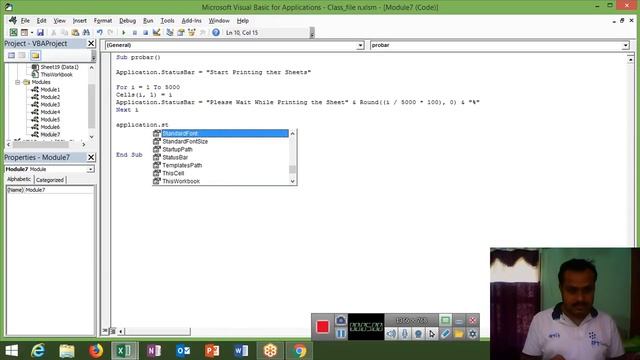Open recorder output folder icon

tap(459, 333)
